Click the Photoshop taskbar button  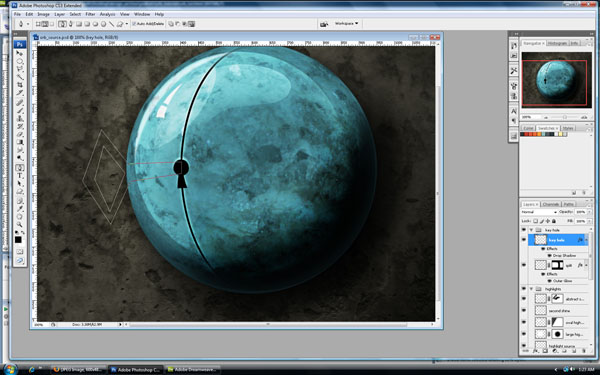click(x=136, y=370)
